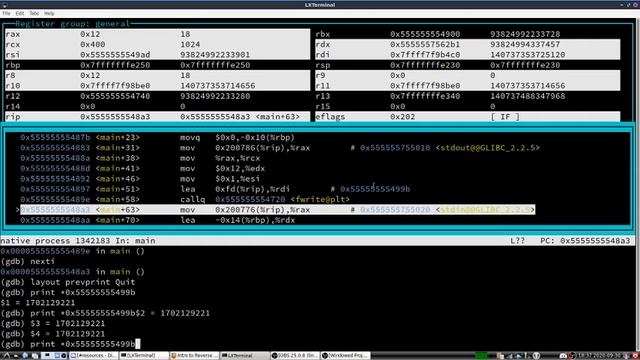
Task: Click the '(gdb) nexti' command line
Action: tap(27, 262)
